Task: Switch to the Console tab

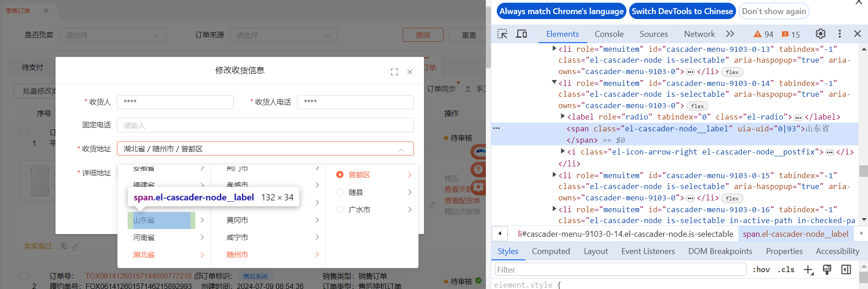Action: (x=609, y=34)
